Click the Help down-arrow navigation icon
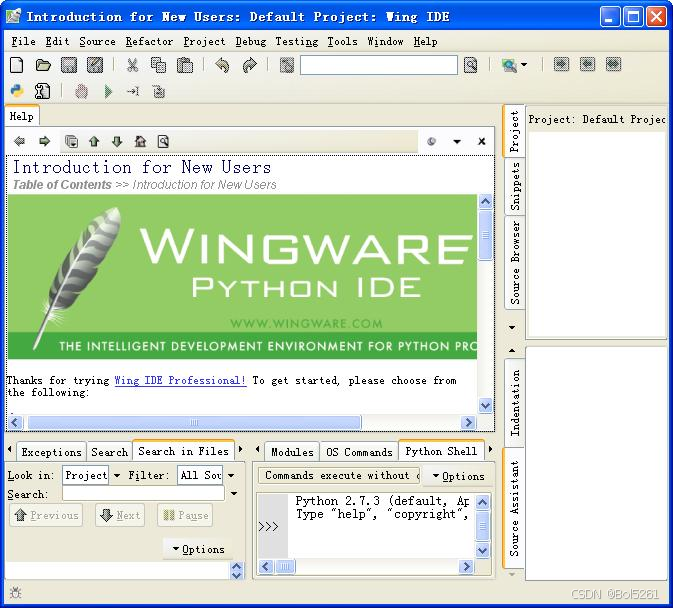673x608 pixels. (x=117, y=141)
